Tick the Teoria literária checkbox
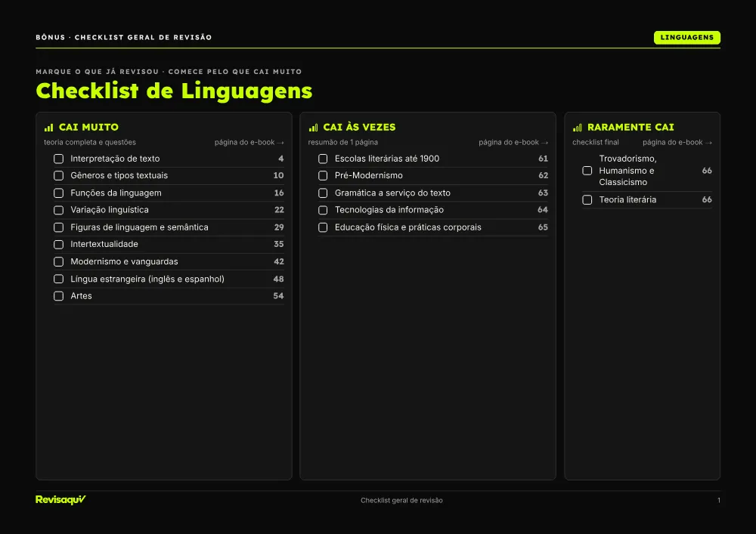756x534 pixels. tap(587, 200)
